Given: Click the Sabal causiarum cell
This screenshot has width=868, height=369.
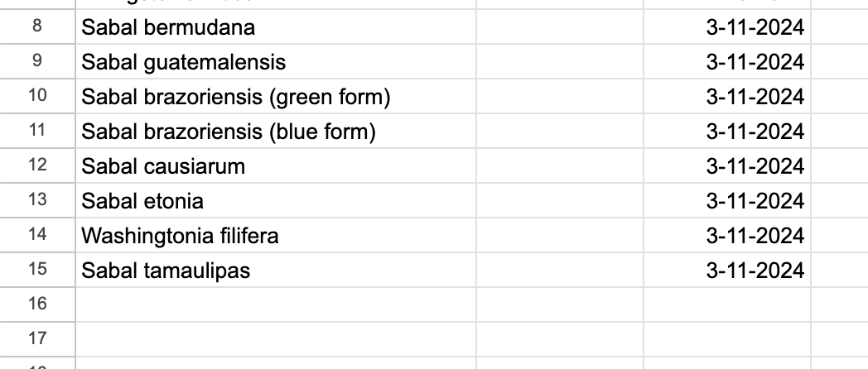Looking at the screenshot, I should click(x=276, y=165).
